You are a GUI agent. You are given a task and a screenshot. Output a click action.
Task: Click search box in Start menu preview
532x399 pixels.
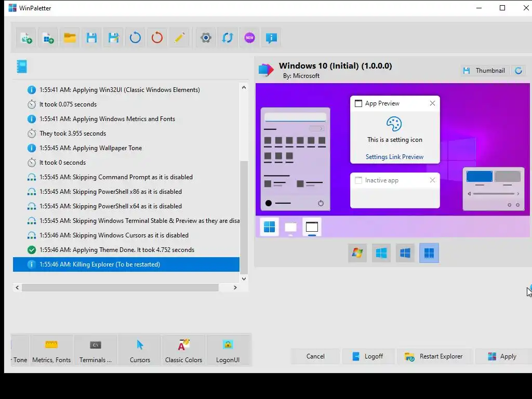coord(295,117)
